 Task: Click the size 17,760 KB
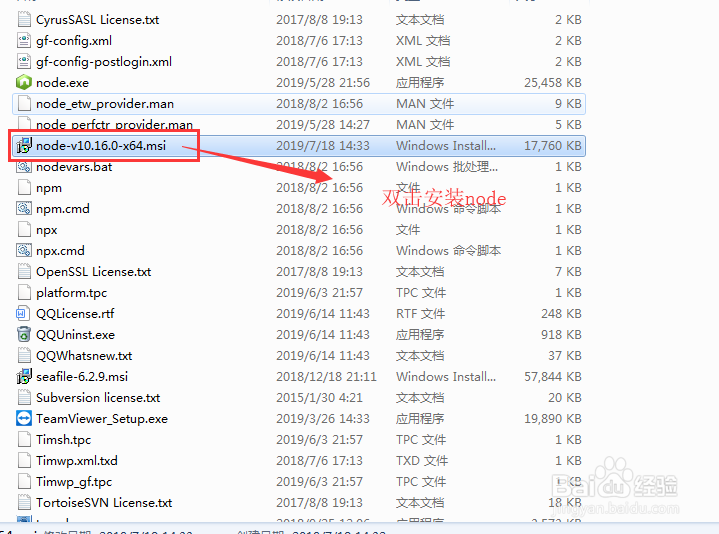point(553,146)
